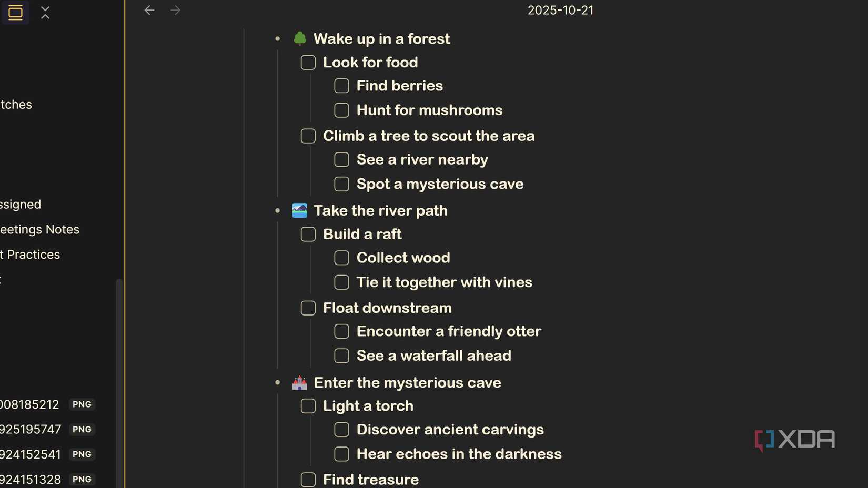The image size is (868, 488).
Task: Click the PNG badge next to 924151328
Action: 82,479
